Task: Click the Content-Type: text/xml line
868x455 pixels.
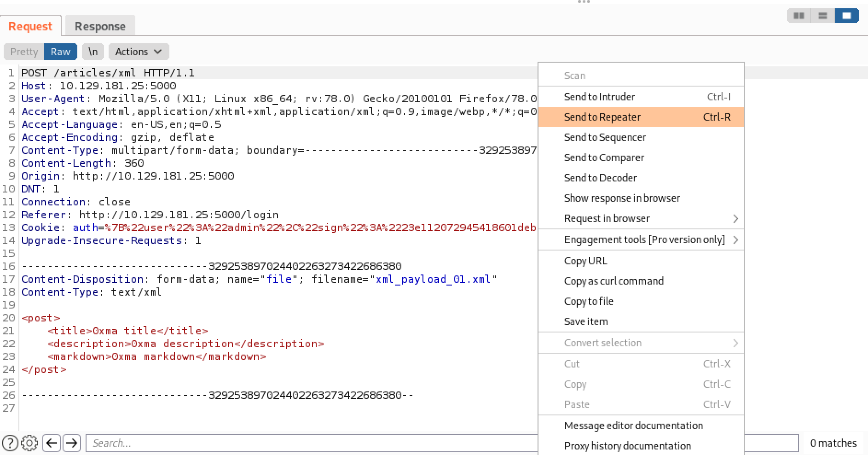Action: tap(92, 292)
